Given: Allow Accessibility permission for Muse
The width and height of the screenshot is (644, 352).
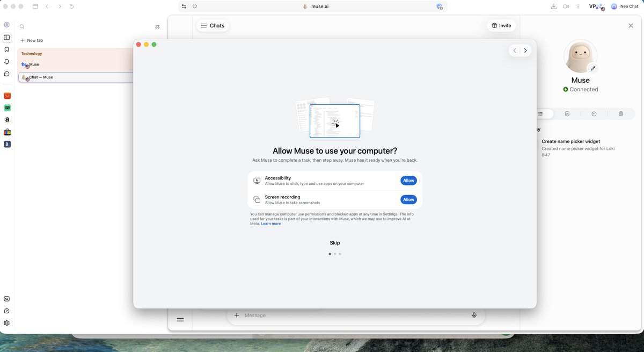Looking at the screenshot, I should tap(408, 181).
